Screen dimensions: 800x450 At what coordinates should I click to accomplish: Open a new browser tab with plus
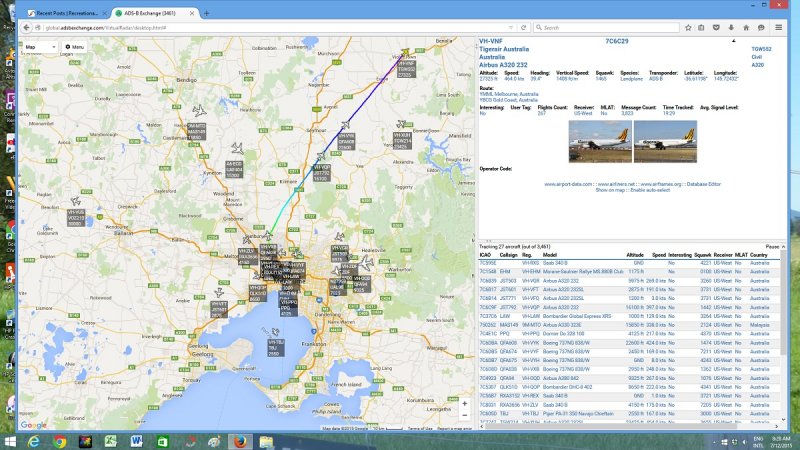click(x=207, y=13)
